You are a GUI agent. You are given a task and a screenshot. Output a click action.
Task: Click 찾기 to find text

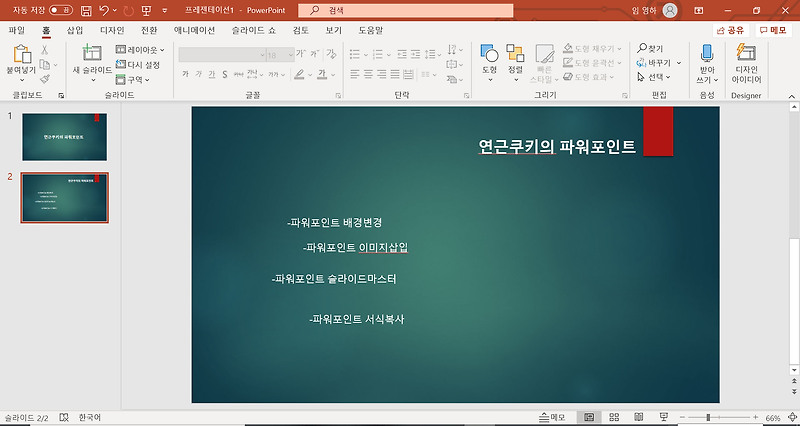click(x=650, y=48)
